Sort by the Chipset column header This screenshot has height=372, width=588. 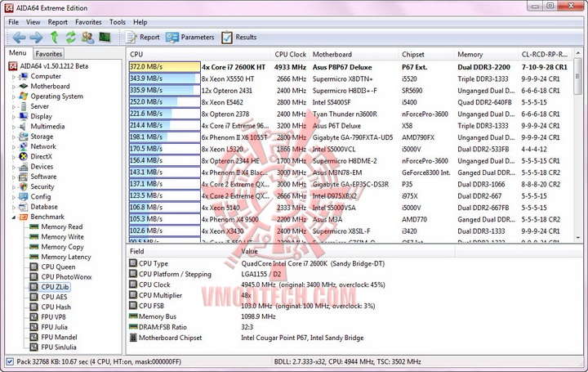426,55
